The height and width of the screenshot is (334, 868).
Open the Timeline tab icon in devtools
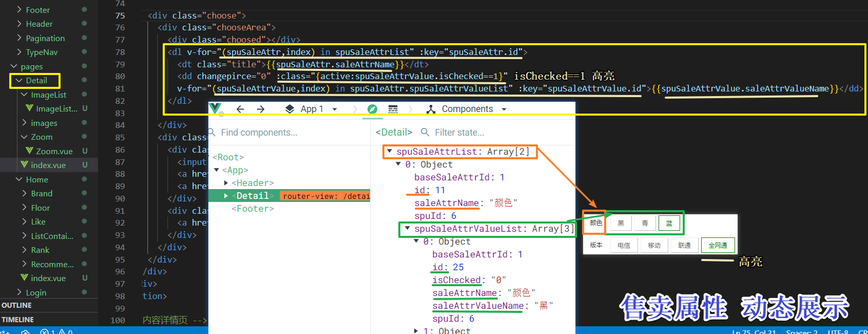(x=393, y=109)
